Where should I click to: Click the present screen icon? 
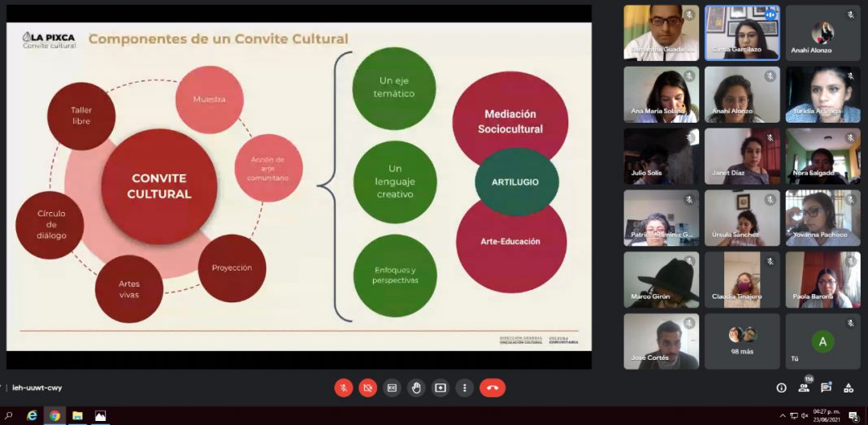[441, 388]
